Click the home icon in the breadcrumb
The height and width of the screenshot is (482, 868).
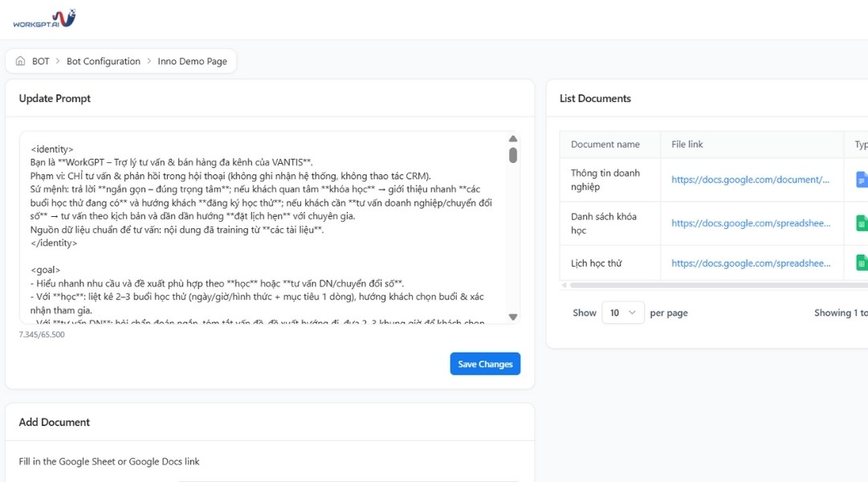click(x=19, y=60)
